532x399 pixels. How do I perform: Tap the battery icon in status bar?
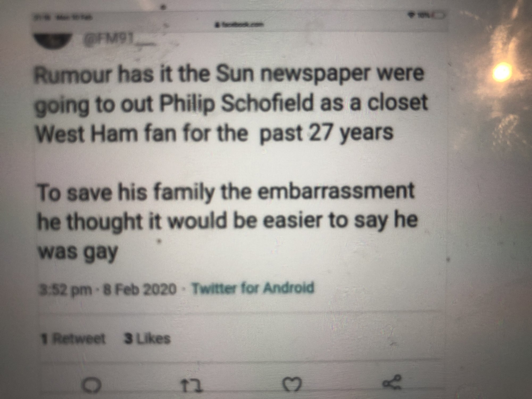tap(438, 15)
